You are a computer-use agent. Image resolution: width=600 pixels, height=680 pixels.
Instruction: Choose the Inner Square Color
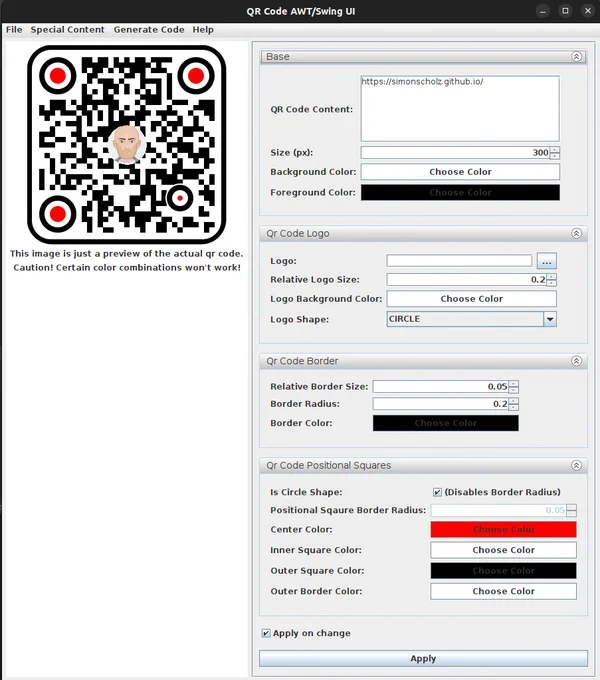coord(503,550)
